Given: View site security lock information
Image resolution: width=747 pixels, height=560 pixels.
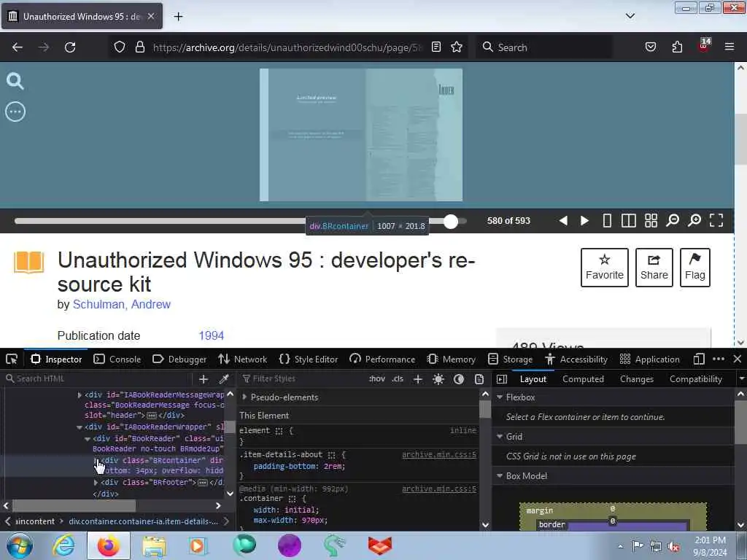Looking at the screenshot, I should pyautogui.click(x=139, y=47).
